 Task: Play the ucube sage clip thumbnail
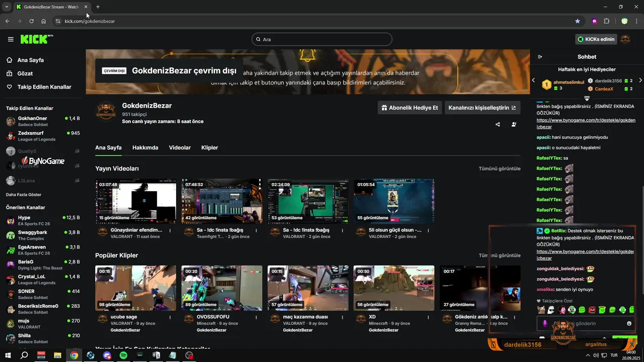click(136, 288)
